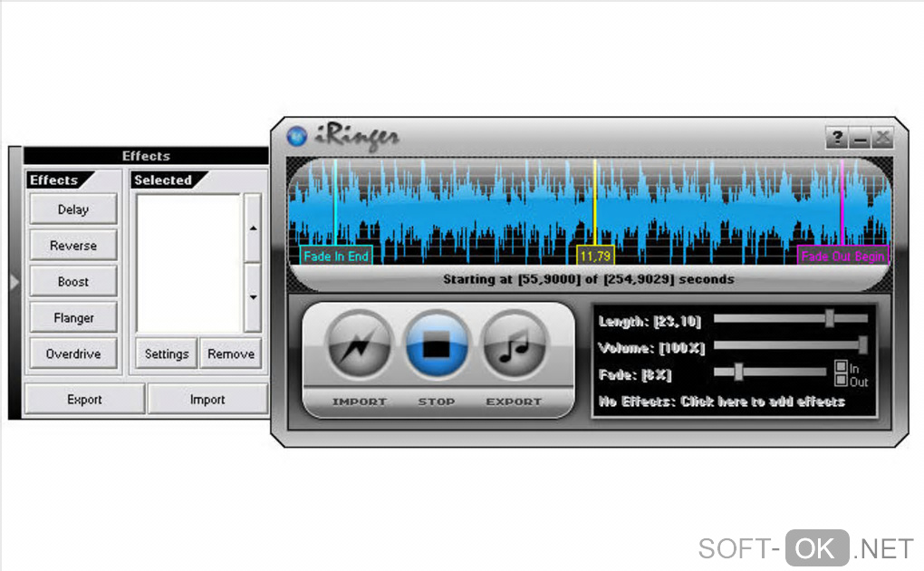
Task: Click the music note Export icon
Action: [x=515, y=344]
